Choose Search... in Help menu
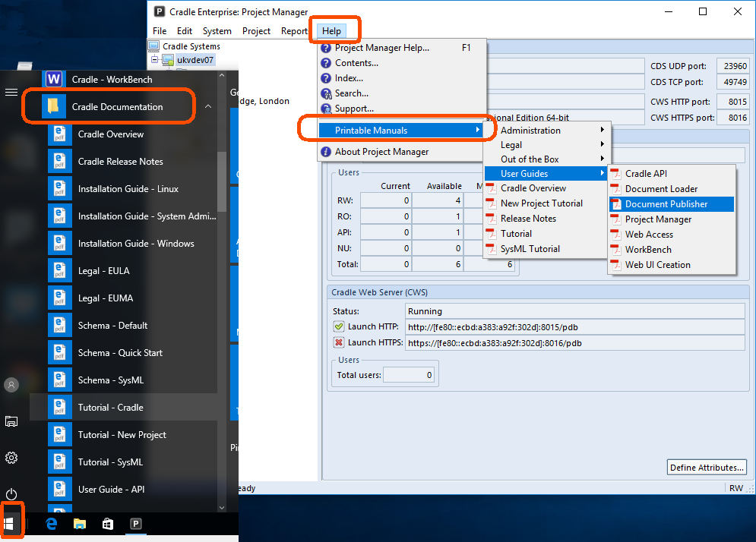 (401, 93)
